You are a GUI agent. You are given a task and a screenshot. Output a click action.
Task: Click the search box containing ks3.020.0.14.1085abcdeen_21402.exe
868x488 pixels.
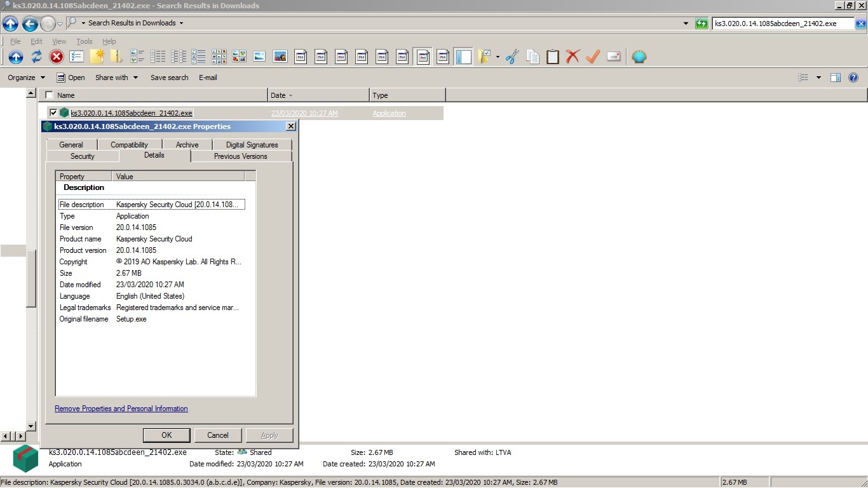point(783,24)
